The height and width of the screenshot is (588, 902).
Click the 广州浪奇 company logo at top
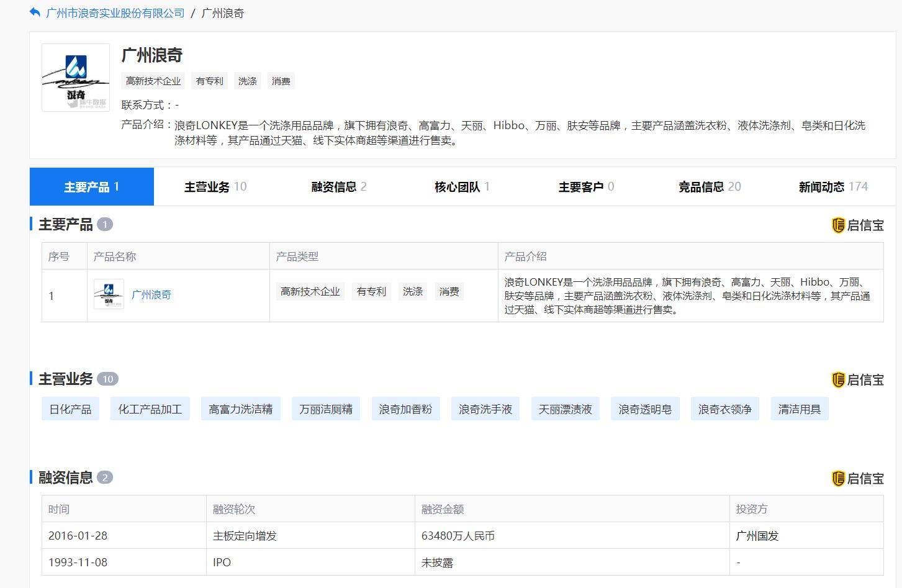click(74, 77)
